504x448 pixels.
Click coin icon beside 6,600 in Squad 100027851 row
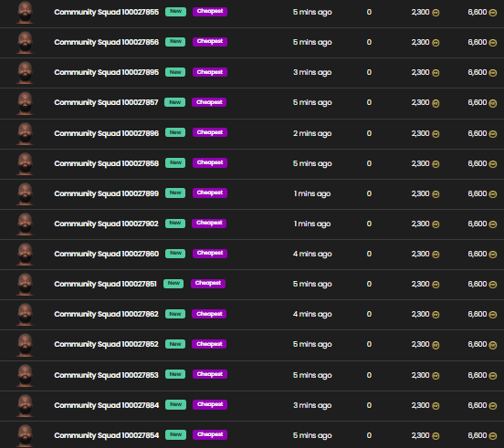(x=493, y=285)
